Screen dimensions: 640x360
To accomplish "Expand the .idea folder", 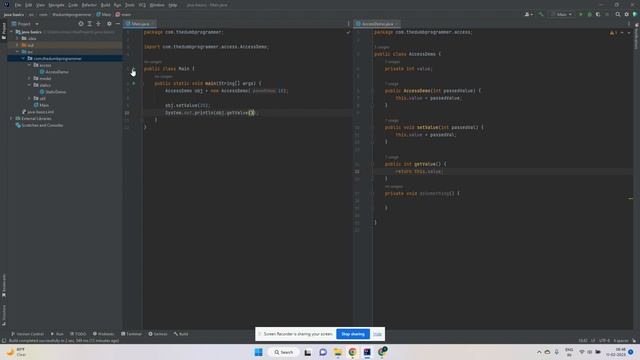I will coord(18,38).
